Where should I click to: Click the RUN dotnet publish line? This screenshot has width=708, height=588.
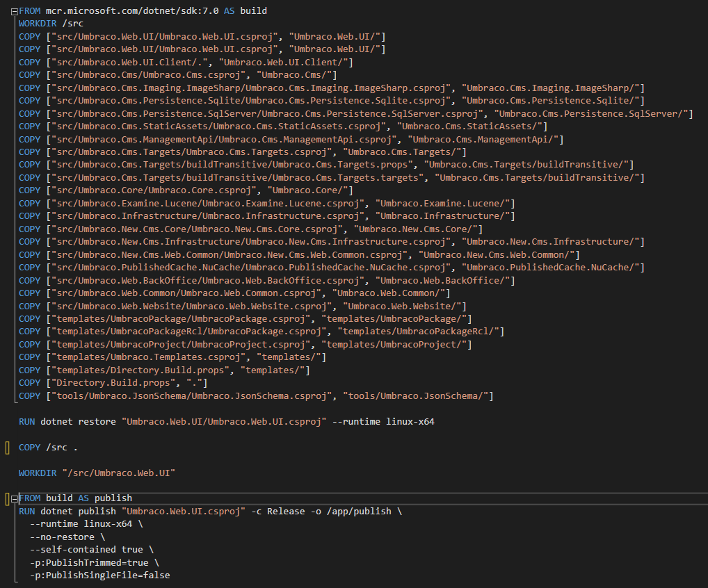pyautogui.click(x=211, y=512)
